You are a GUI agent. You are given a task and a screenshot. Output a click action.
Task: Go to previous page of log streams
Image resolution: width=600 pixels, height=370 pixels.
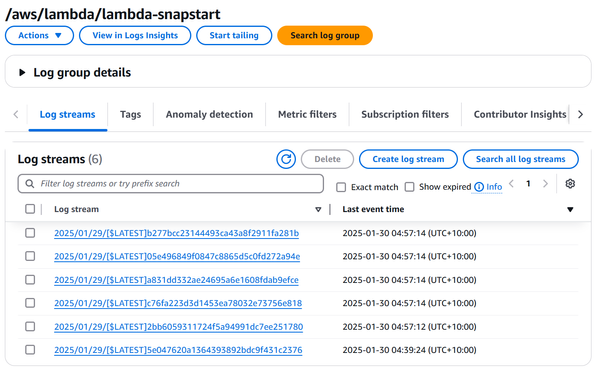[511, 184]
